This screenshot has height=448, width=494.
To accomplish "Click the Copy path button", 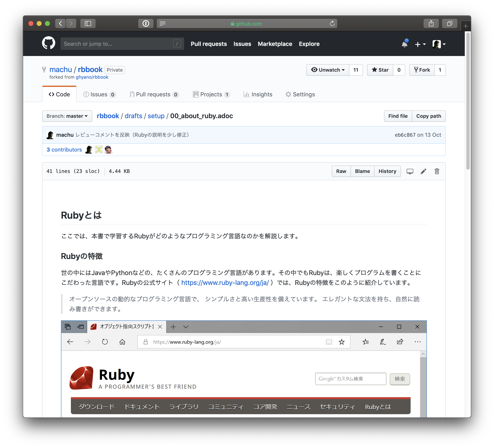I will coord(428,116).
